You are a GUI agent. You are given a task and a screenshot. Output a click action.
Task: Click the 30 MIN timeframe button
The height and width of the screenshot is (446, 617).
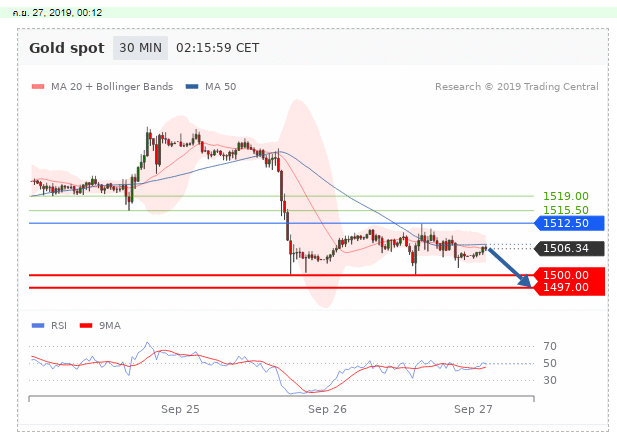(140, 48)
